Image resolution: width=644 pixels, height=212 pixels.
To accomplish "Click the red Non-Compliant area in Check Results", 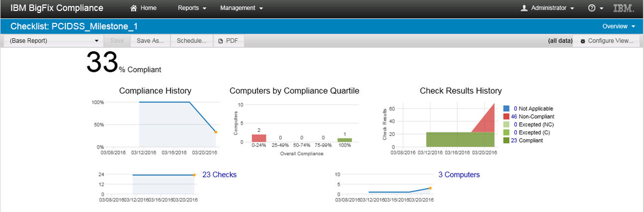I will [x=488, y=122].
